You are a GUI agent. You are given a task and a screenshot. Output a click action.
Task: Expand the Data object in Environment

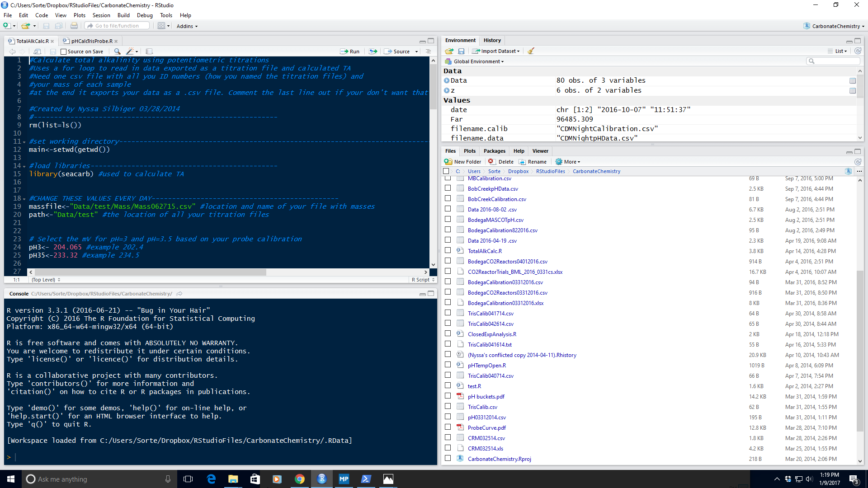(447, 80)
